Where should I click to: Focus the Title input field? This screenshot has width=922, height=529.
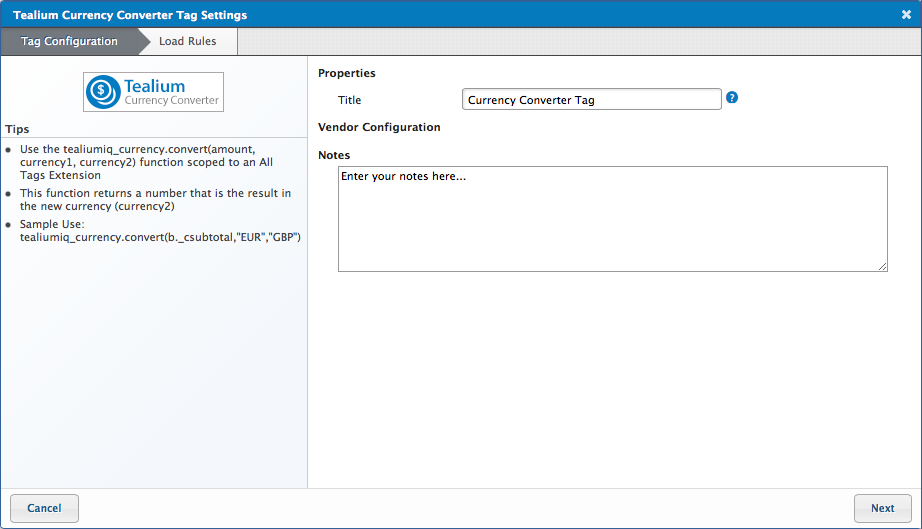tap(591, 100)
